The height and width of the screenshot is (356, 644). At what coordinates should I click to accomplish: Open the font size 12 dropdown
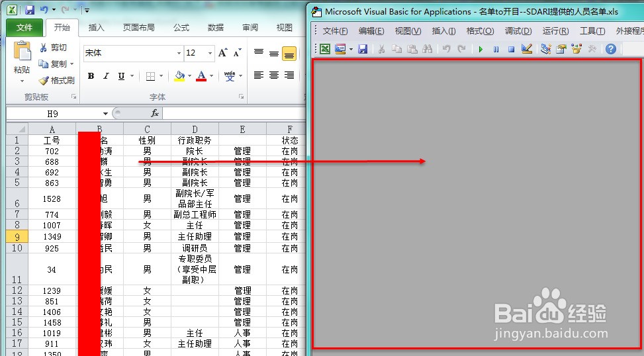point(210,53)
